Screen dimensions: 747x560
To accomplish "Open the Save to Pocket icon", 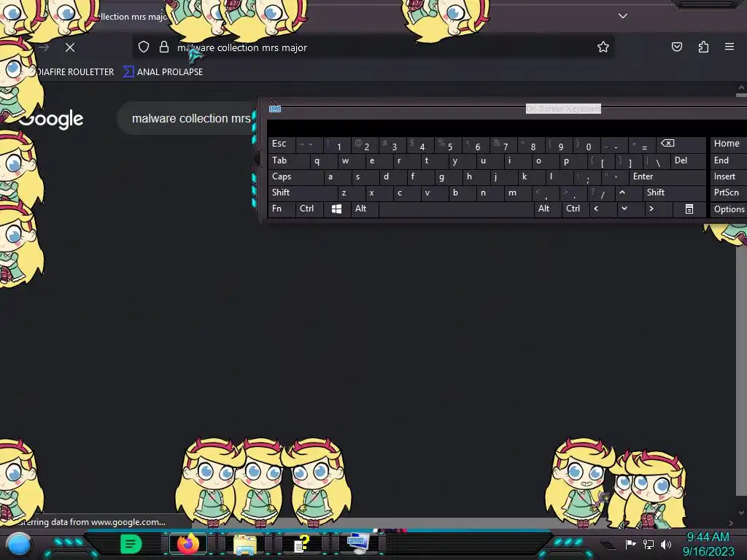I will pyautogui.click(x=677, y=47).
